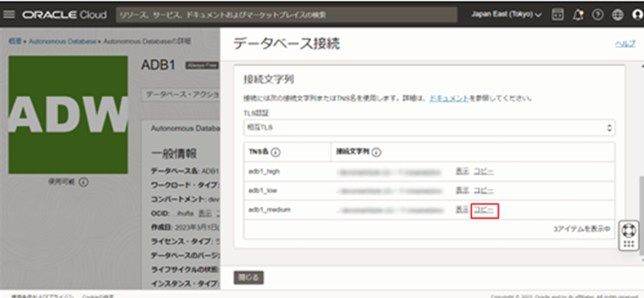The image size is (644, 298).
Task: Click the adb1_high TNS name cell
Action: [x=264, y=172]
